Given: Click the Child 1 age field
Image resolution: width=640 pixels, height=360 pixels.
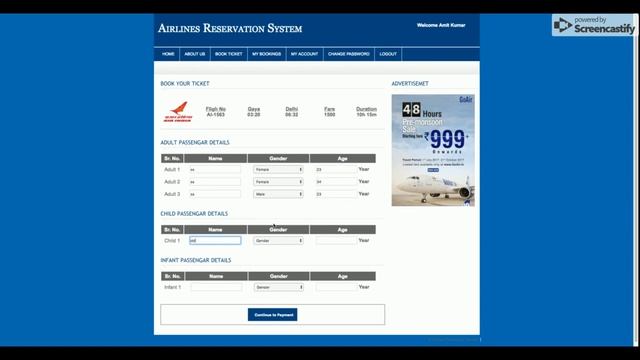Looking at the screenshot, I should [336, 240].
